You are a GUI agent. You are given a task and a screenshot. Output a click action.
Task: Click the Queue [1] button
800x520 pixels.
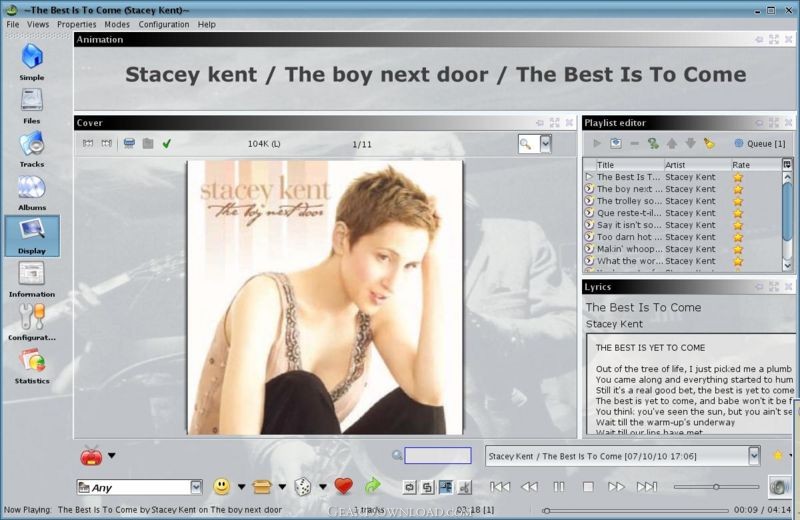(760, 144)
